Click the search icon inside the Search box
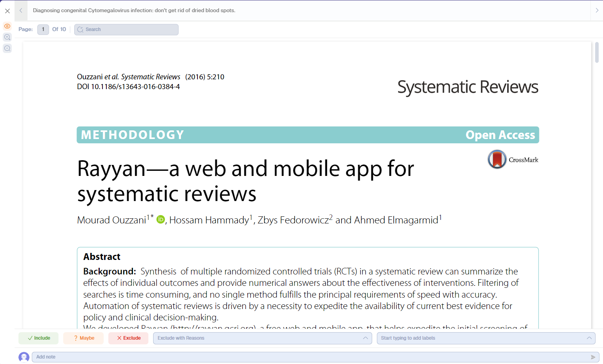The height and width of the screenshot is (364, 603). [80, 29]
